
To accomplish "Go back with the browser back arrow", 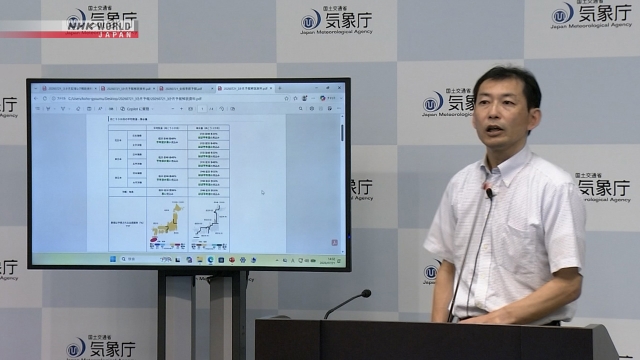I will (36, 98).
